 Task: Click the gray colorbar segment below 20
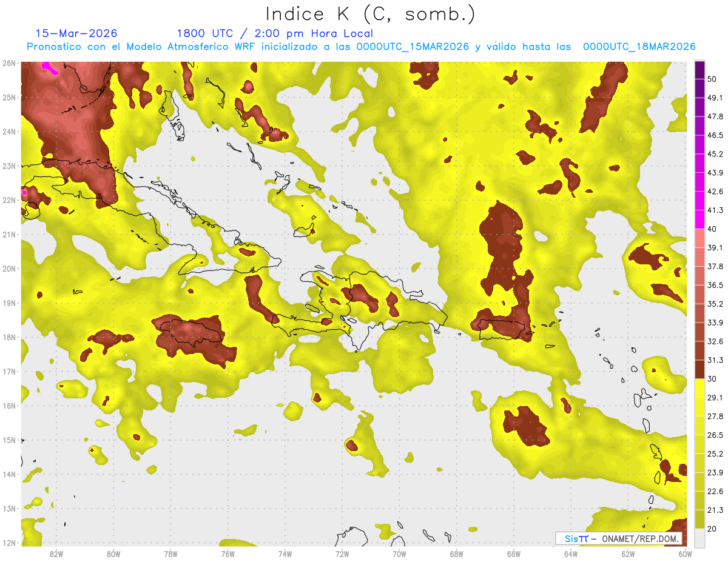click(x=699, y=537)
